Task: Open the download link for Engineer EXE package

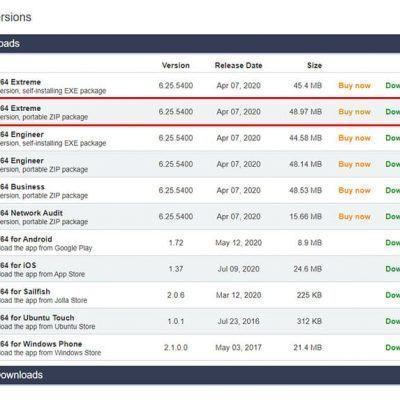Action: pos(393,138)
